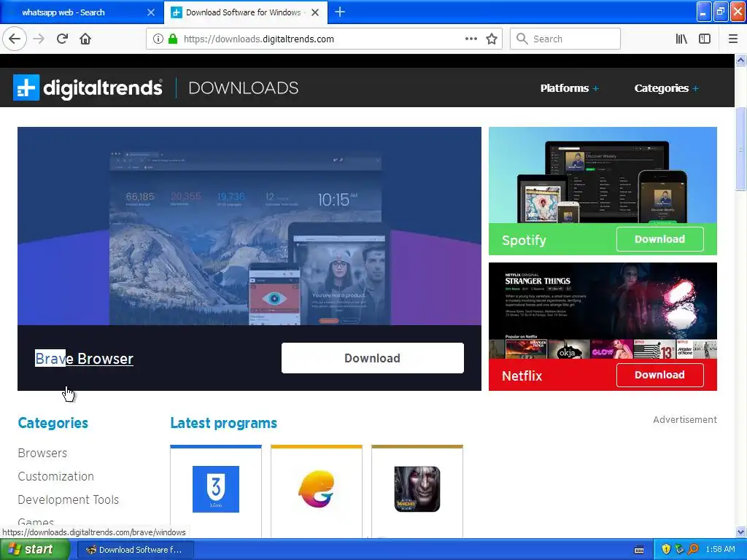Image resolution: width=747 pixels, height=560 pixels.
Task: Go back with the browser back arrow
Action: tap(15, 39)
